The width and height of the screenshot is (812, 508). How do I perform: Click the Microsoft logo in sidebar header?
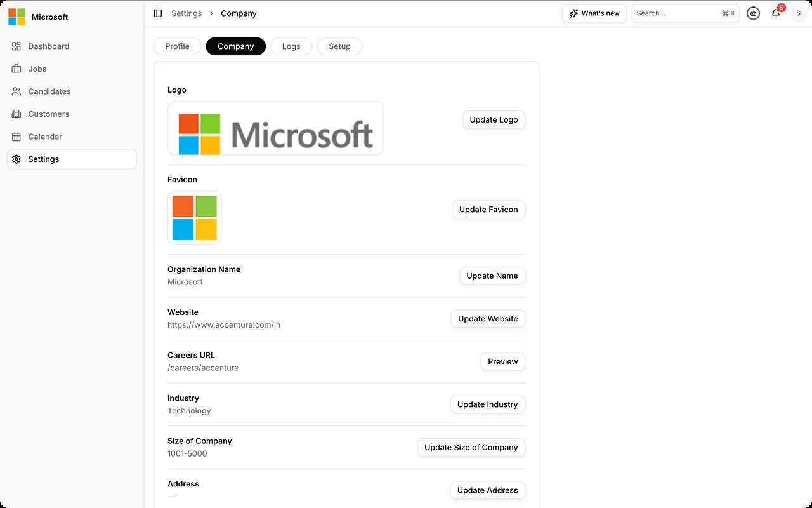pyautogui.click(x=17, y=17)
